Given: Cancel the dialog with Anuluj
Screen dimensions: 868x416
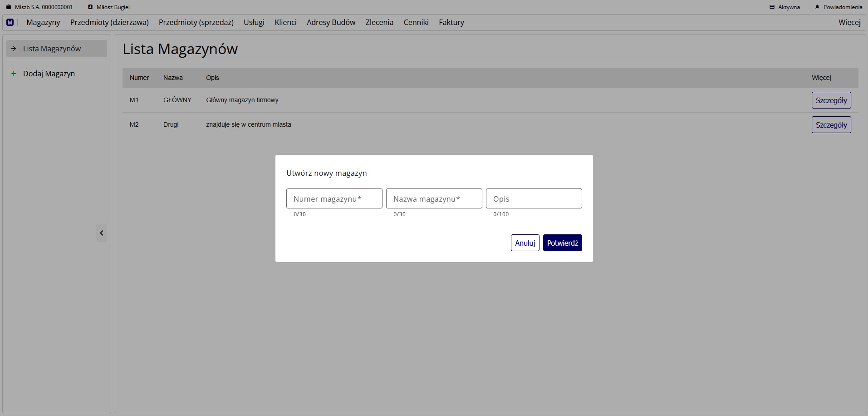Looking at the screenshot, I should [x=525, y=243].
